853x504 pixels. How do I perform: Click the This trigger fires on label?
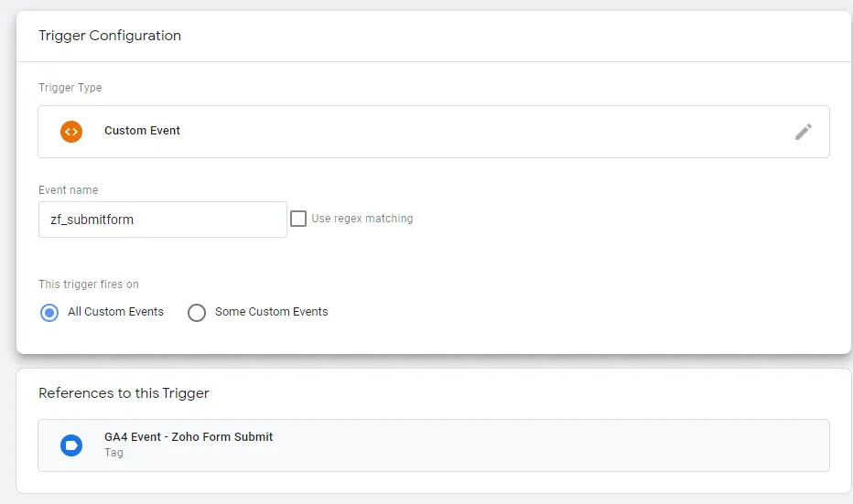coord(89,284)
